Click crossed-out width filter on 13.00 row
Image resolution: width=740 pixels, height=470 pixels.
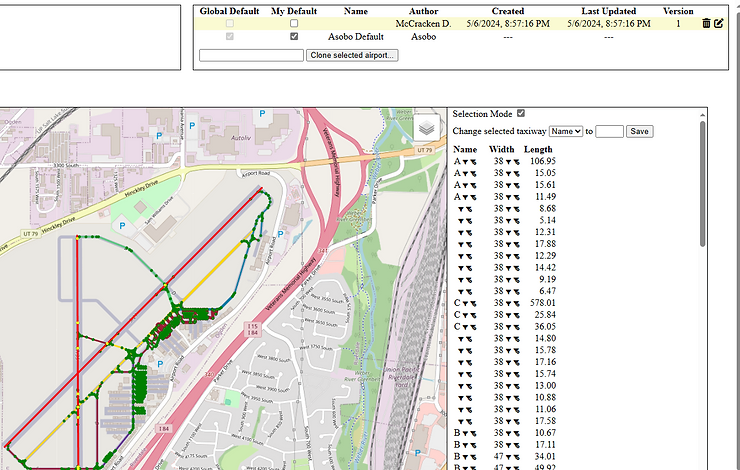coord(516,386)
